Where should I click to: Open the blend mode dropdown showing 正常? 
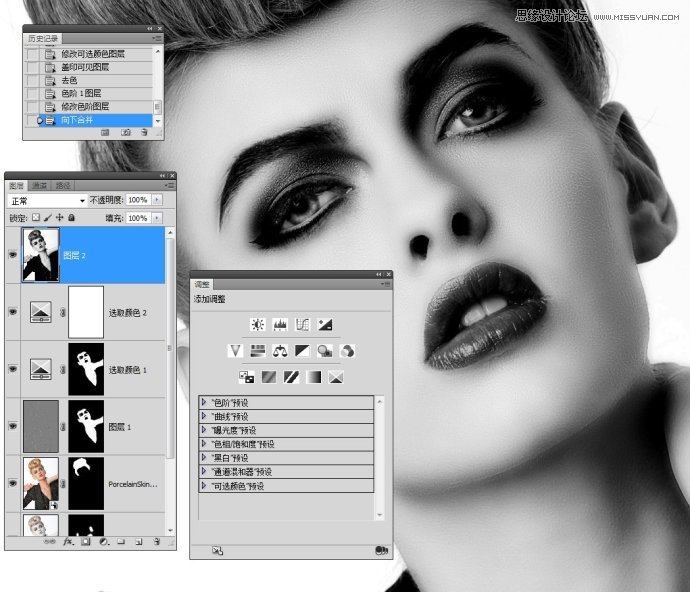(47, 201)
